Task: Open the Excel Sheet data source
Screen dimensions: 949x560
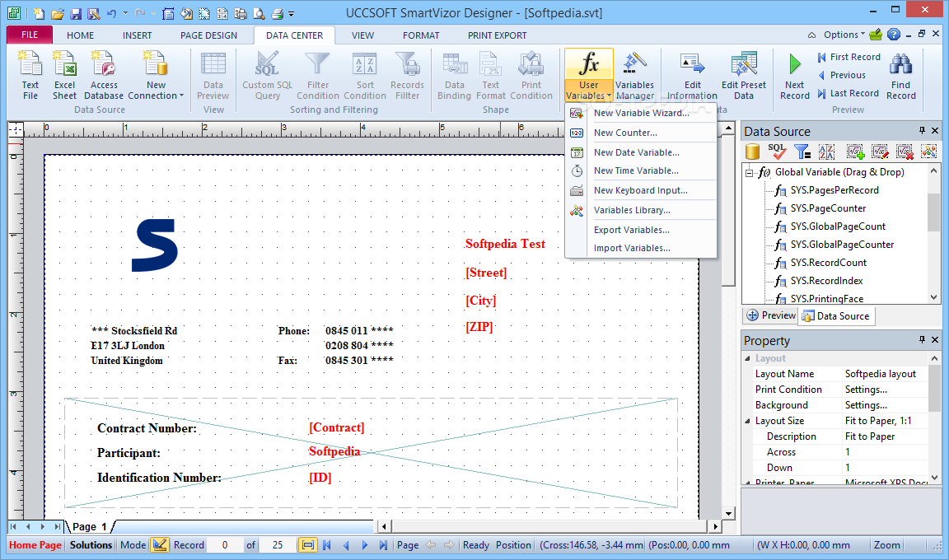Action: tap(64, 75)
